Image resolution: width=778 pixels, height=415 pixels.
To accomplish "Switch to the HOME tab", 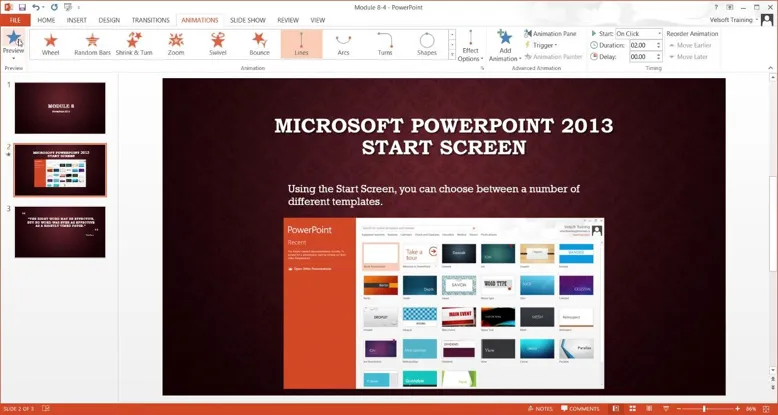I will tap(46, 20).
